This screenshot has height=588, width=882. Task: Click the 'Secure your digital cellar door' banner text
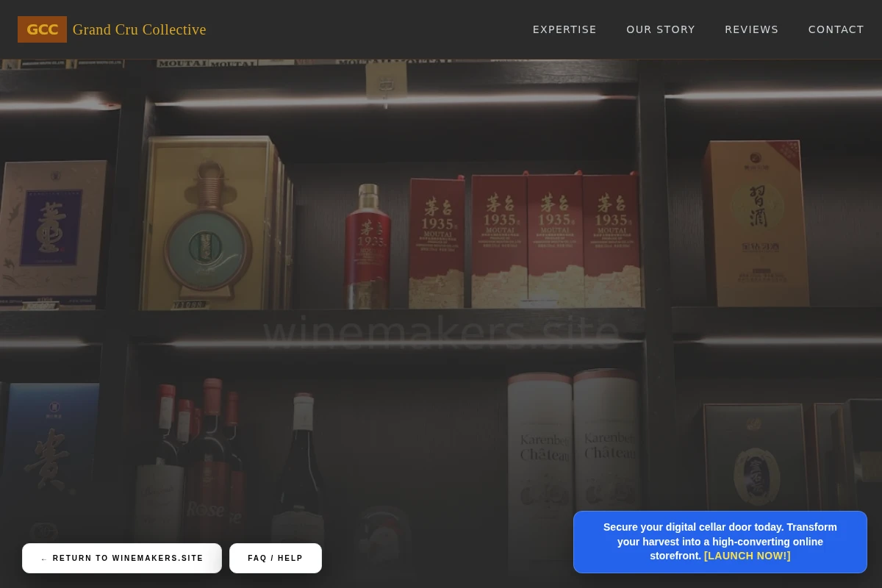[720, 542]
